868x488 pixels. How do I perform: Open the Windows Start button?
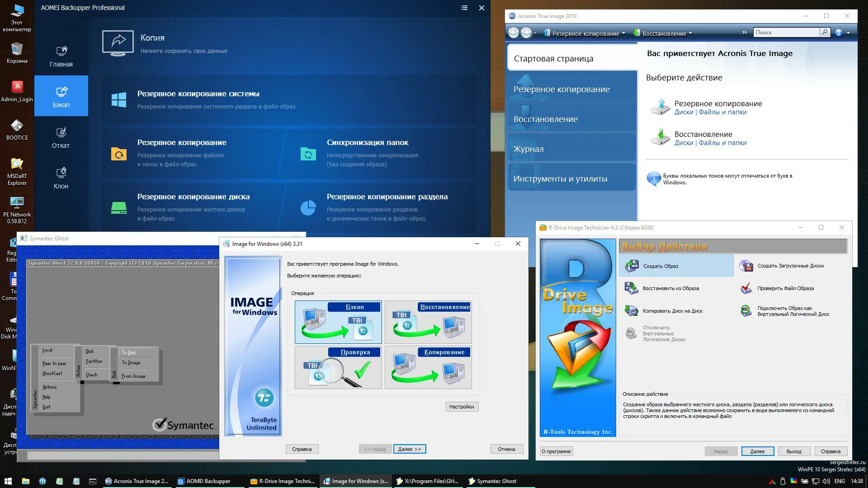pyautogui.click(x=8, y=481)
